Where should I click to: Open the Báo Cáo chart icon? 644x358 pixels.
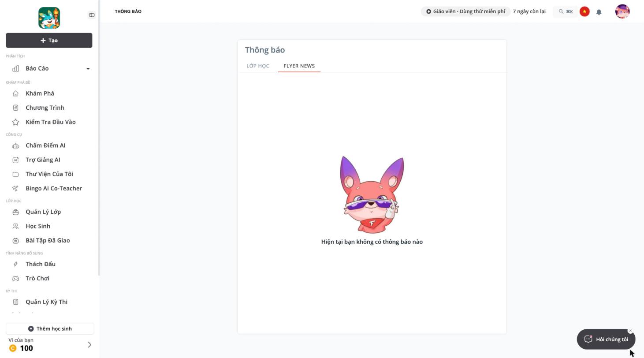tap(16, 68)
